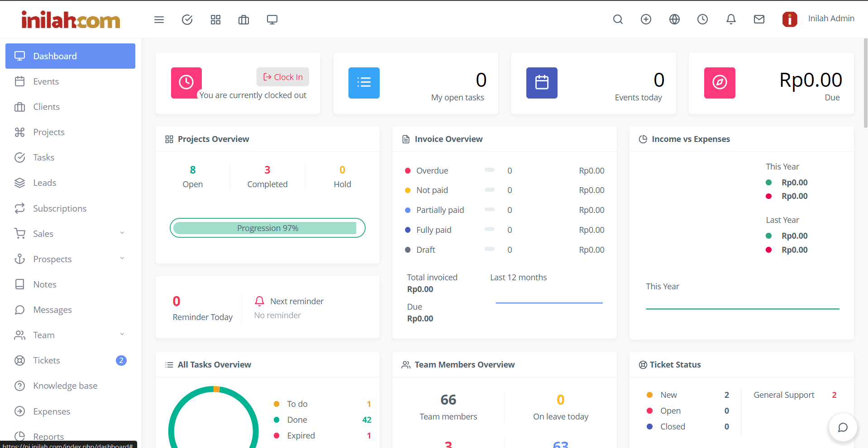Expand the Team sidebar menu
This screenshot has height=448, width=868.
coord(43,335)
